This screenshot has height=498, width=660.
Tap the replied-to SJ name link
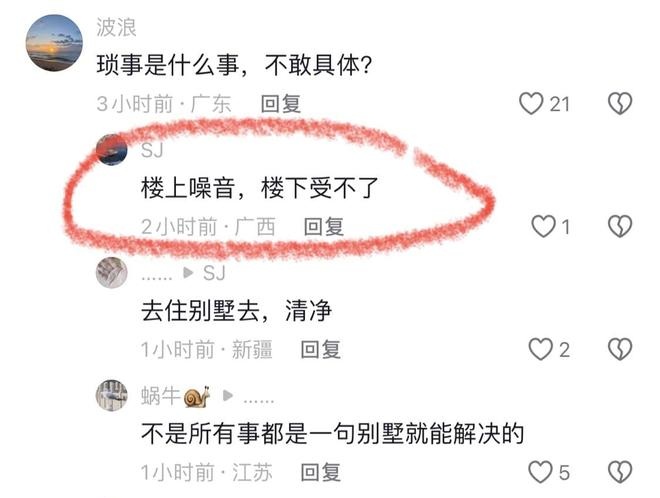point(214,273)
